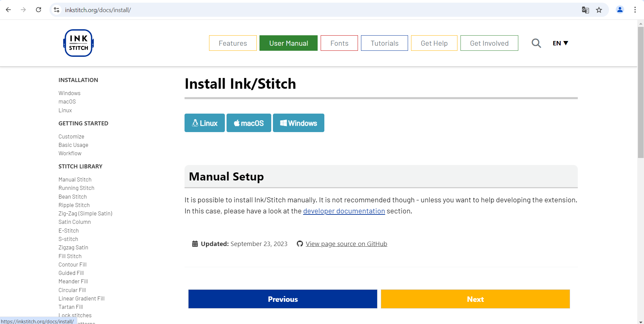Screen dimensions: 644x324
Task: Open the Ripple Stitch sidebar link
Action: tap(74, 205)
